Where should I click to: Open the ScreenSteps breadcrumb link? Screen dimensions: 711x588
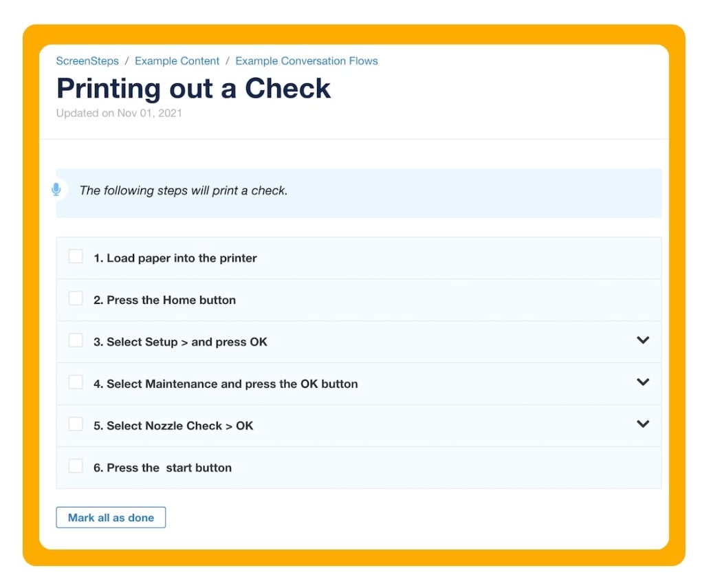[x=87, y=61]
